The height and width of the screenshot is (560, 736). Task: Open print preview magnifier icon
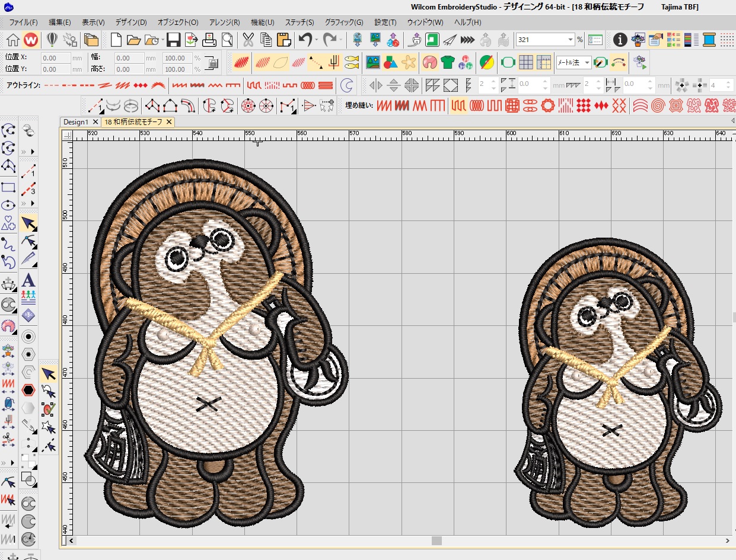[227, 40]
